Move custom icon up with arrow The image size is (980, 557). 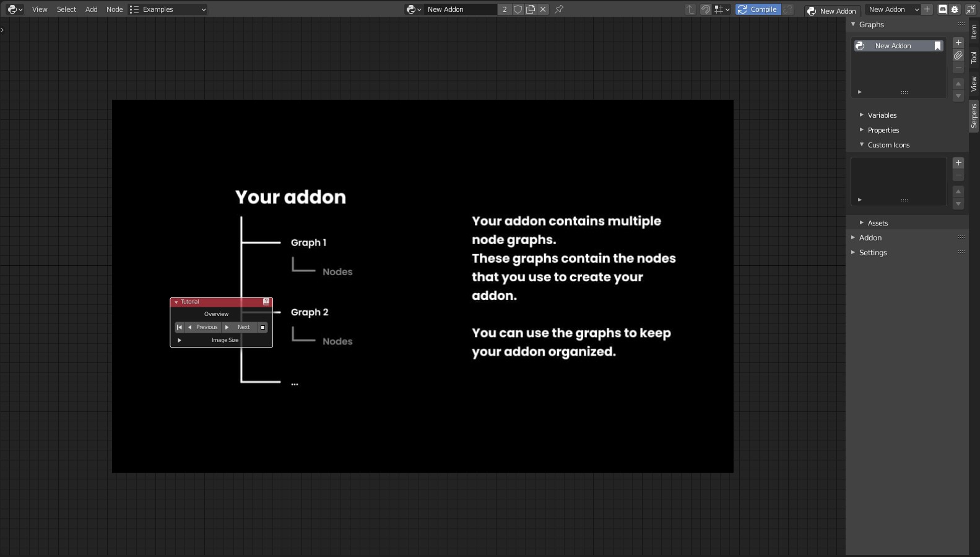point(958,191)
